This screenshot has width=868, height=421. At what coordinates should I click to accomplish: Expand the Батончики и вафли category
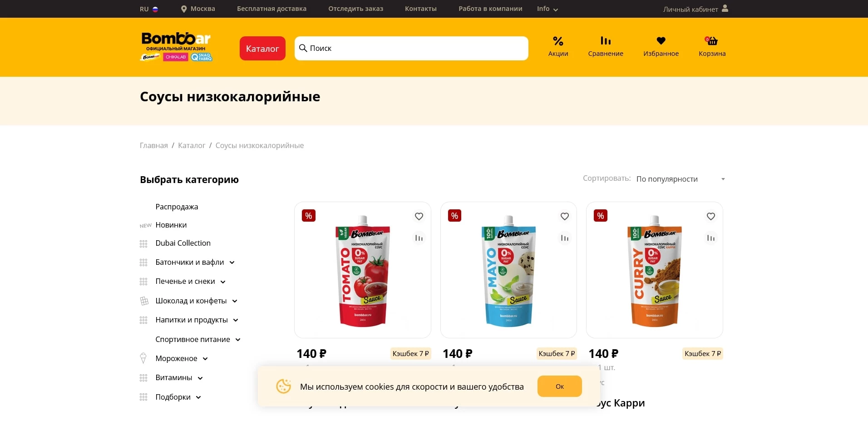[x=232, y=263]
